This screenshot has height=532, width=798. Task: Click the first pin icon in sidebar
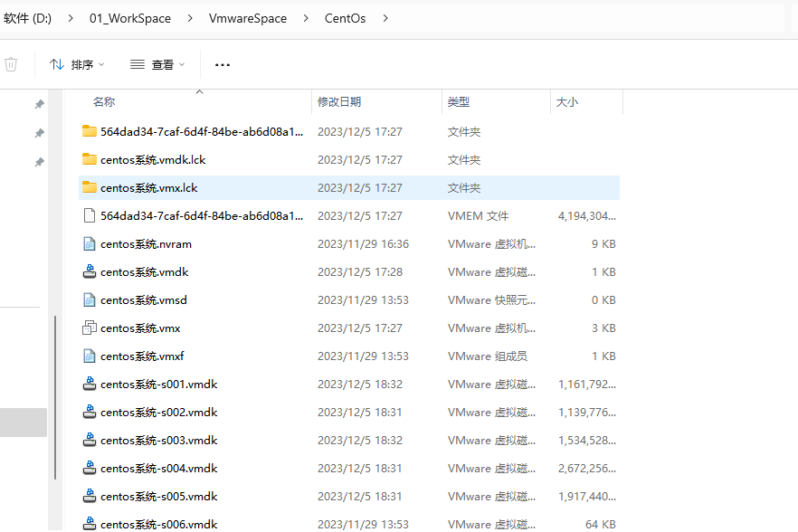39,104
